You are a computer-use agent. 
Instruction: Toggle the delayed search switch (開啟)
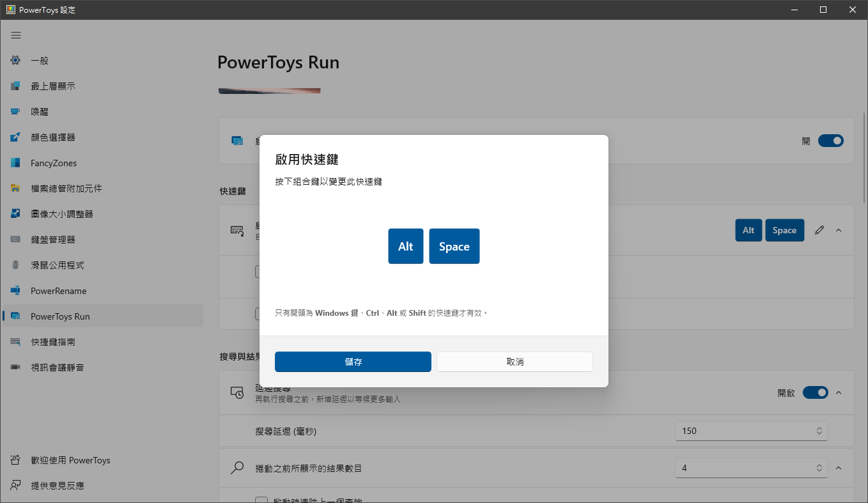[x=816, y=392]
